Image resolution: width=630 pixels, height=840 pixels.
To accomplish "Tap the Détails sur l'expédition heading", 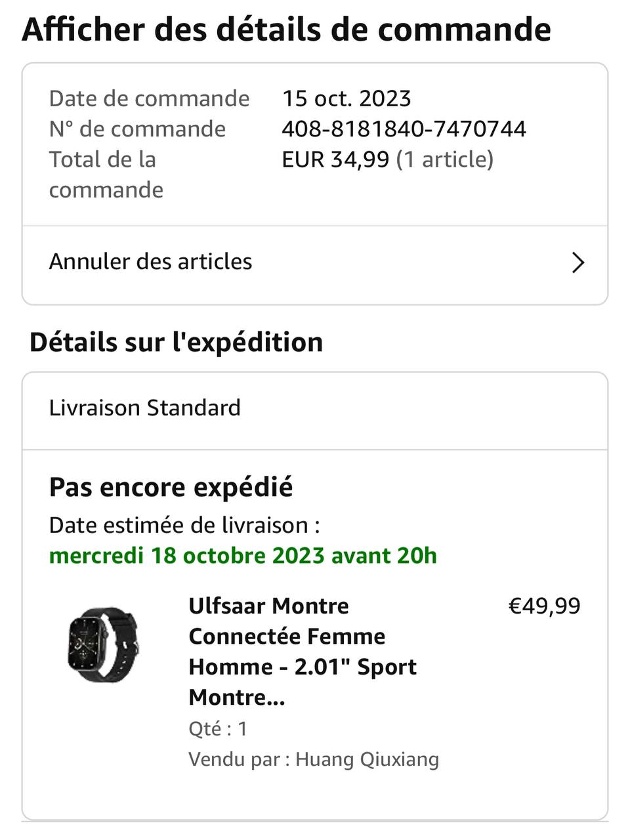I will 176,343.
